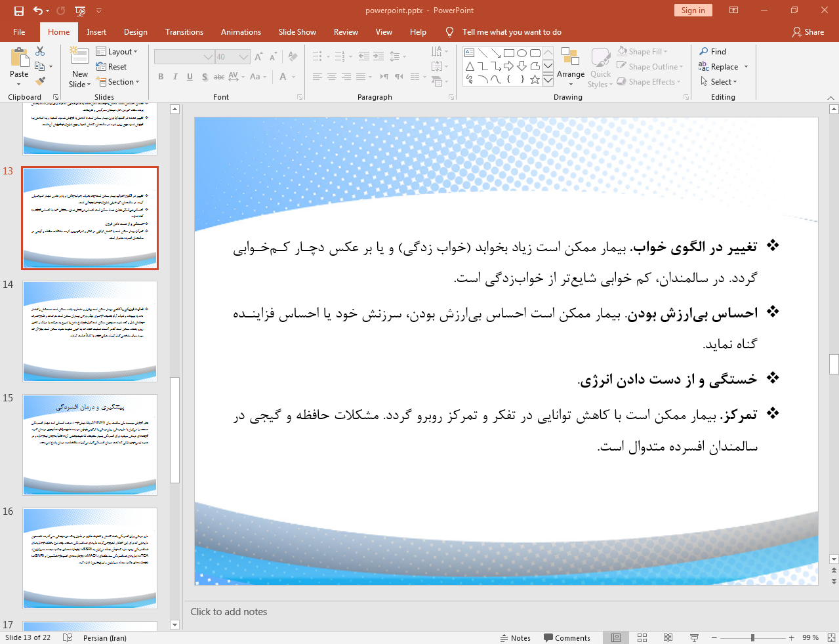Increase font size icon
839x644 pixels.
coord(258,57)
